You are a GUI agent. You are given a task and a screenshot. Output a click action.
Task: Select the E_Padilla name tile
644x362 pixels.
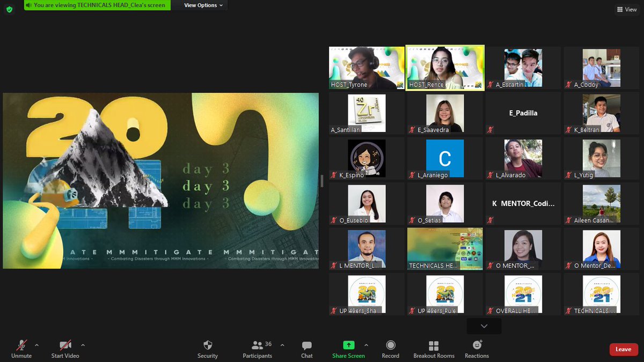pos(523,113)
